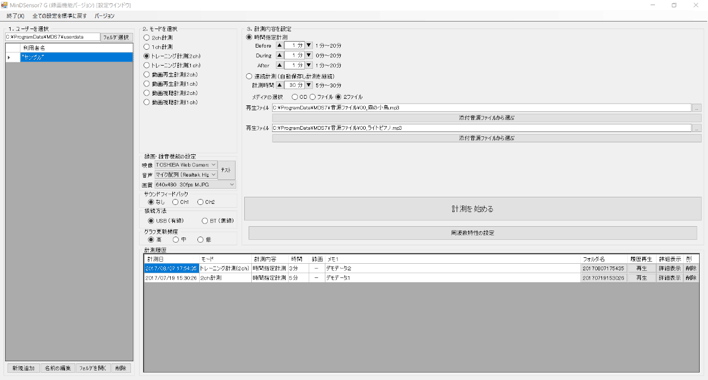708x380 pixels.
Task: Click 再生 in the デモデータ1 row
Action: click(x=641, y=278)
